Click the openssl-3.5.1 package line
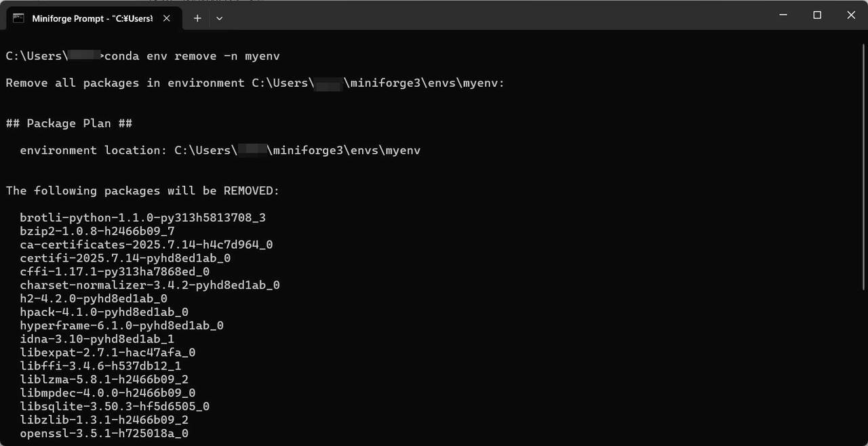 (104, 433)
